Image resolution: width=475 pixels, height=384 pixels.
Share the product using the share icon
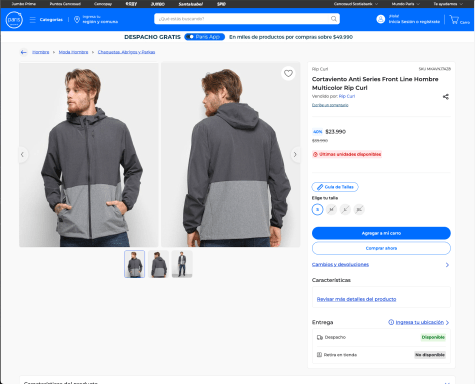pyautogui.click(x=446, y=97)
